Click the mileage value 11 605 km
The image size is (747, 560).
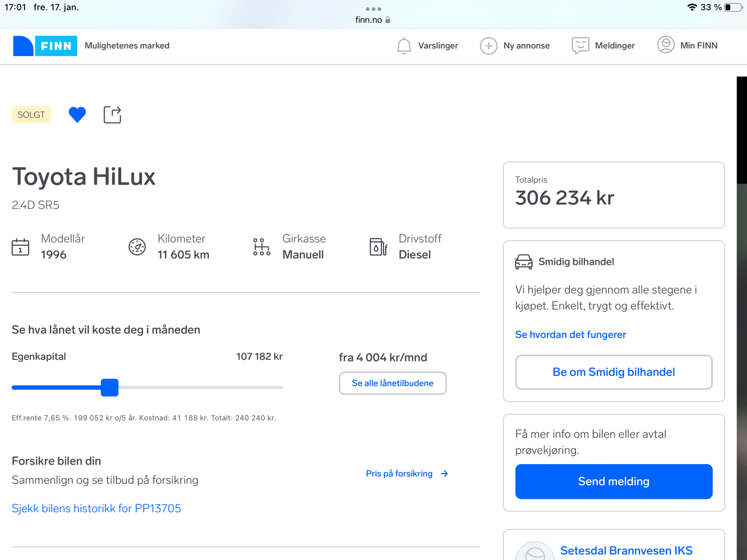[x=184, y=255]
